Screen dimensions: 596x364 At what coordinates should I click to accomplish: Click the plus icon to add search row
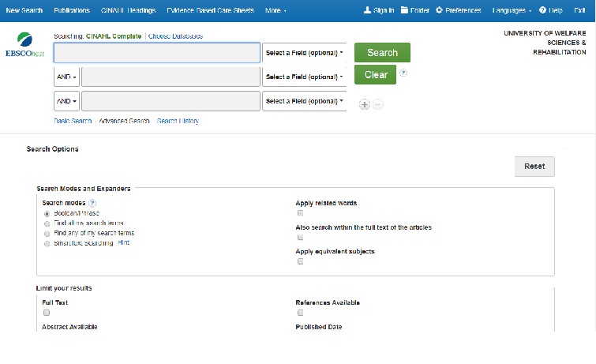click(364, 104)
